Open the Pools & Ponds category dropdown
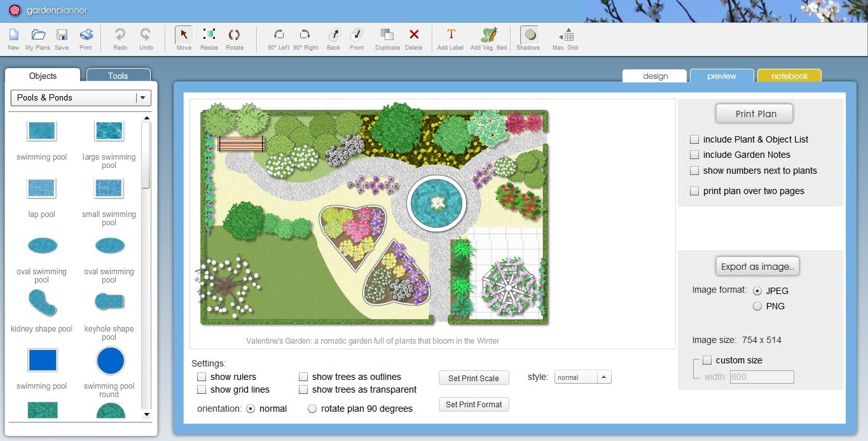Viewport: 868px width, 441px height. pyautogui.click(x=143, y=97)
